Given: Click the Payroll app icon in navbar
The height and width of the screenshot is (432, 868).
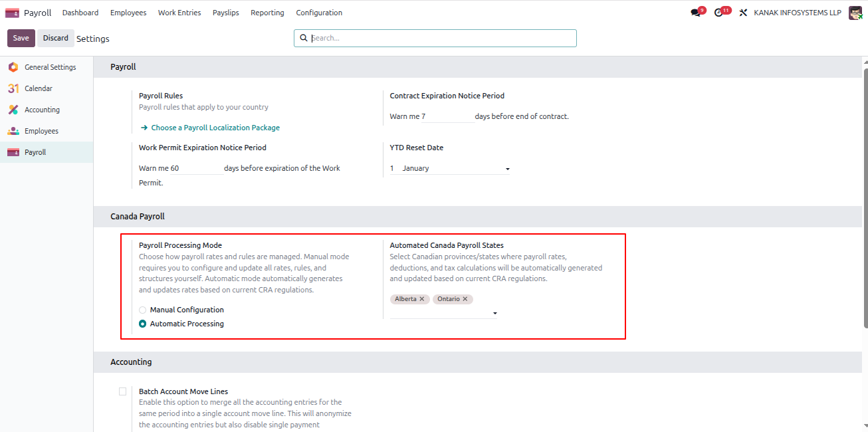Looking at the screenshot, I should click(x=12, y=13).
